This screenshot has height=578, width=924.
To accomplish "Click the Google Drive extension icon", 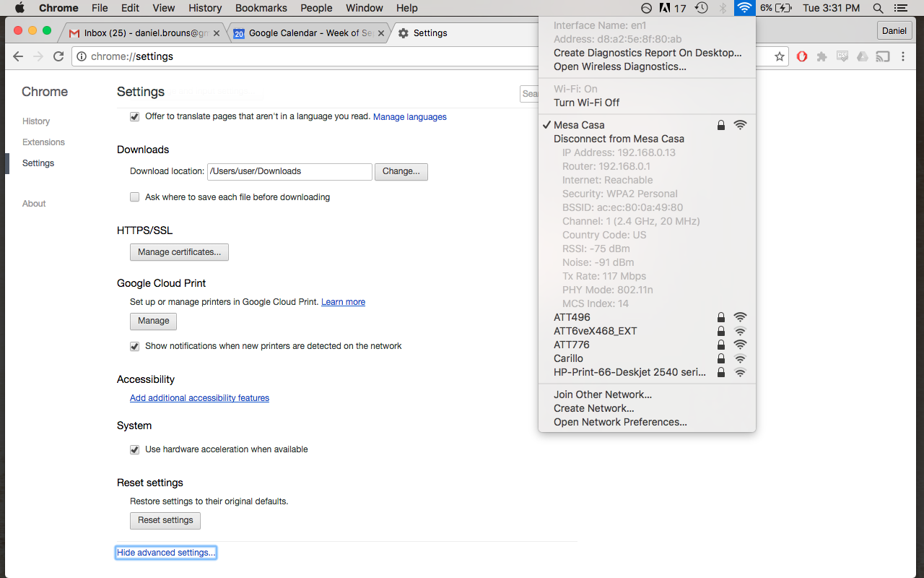I will [862, 56].
